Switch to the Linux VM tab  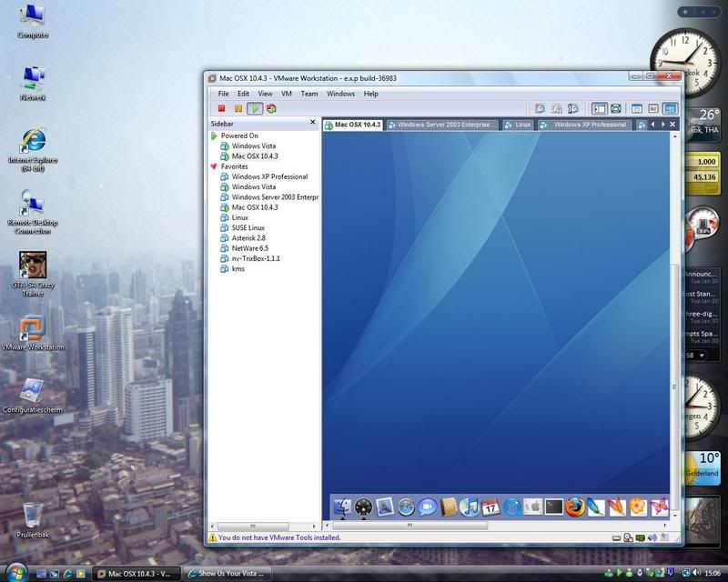(x=518, y=125)
